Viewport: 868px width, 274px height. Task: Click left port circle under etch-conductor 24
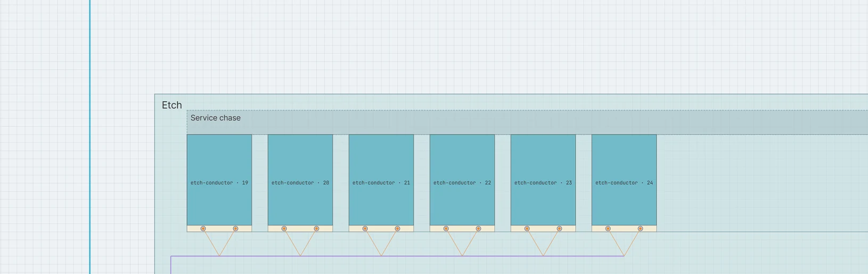(x=608, y=229)
